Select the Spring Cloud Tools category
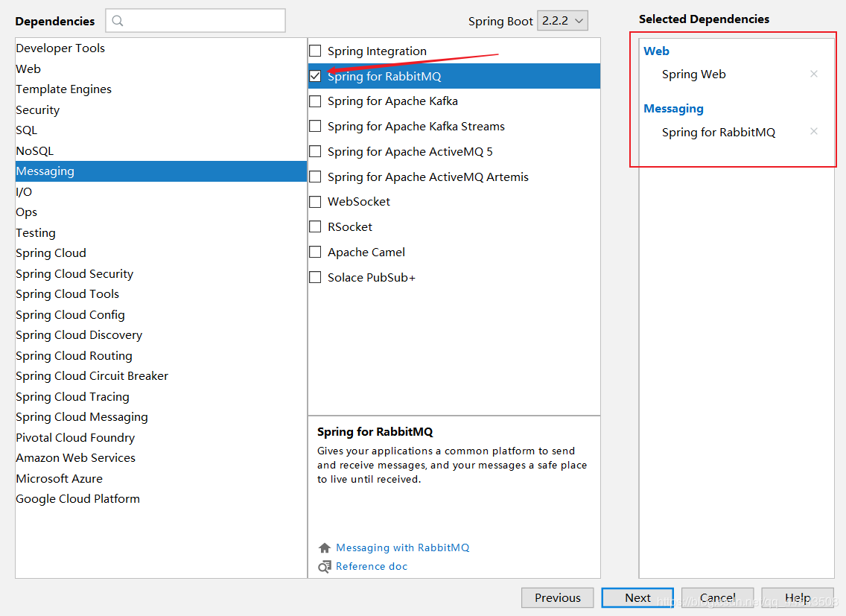The width and height of the screenshot is (846, 616). (161, 294)
